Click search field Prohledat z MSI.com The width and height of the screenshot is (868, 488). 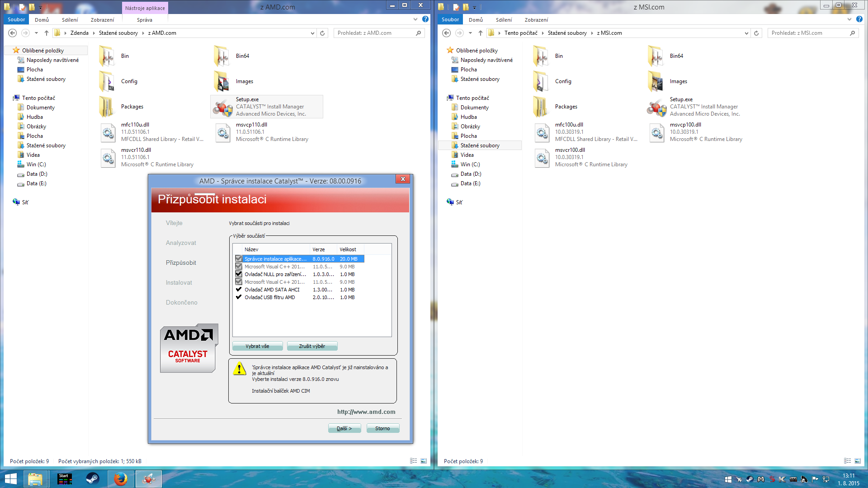(809, 33)
